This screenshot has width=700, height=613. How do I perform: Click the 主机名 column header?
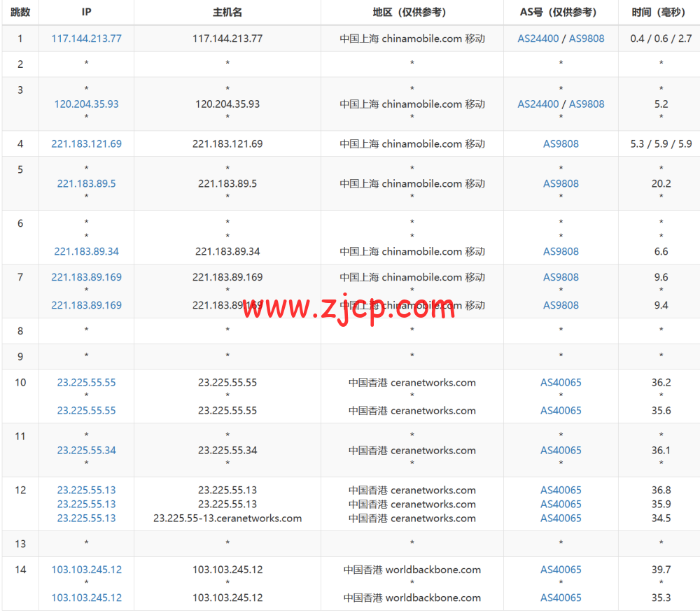(227, 12)
